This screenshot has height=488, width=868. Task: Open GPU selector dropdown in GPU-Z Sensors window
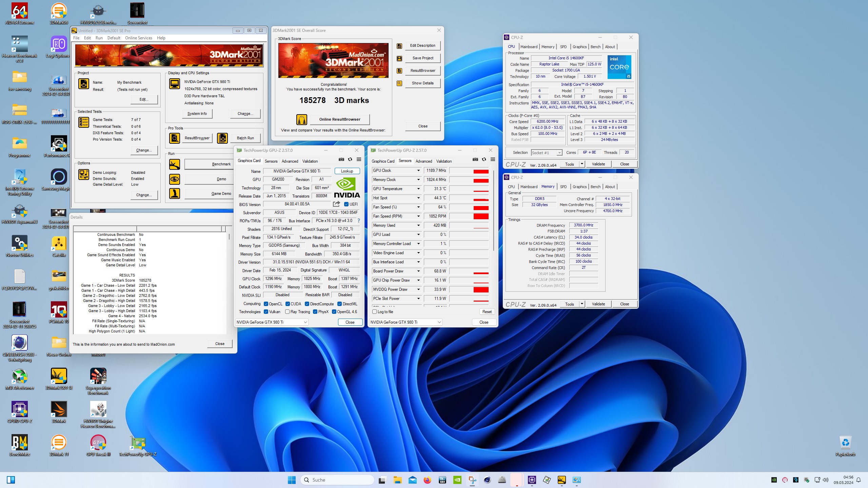[x=406, y=322]
